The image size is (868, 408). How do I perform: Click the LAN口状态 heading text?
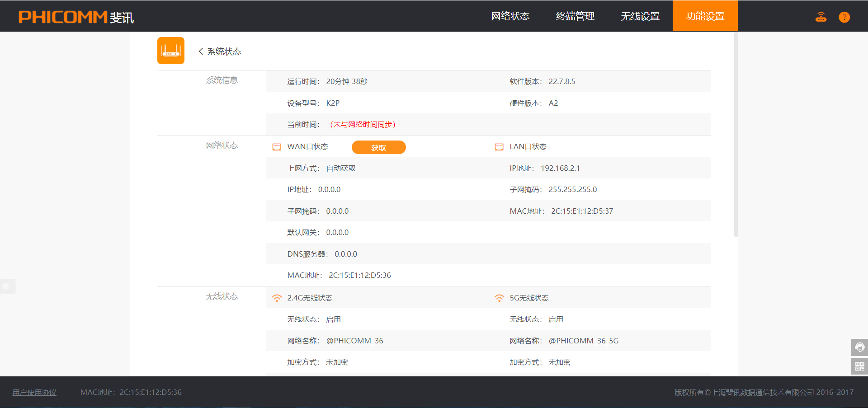(528, 146)
